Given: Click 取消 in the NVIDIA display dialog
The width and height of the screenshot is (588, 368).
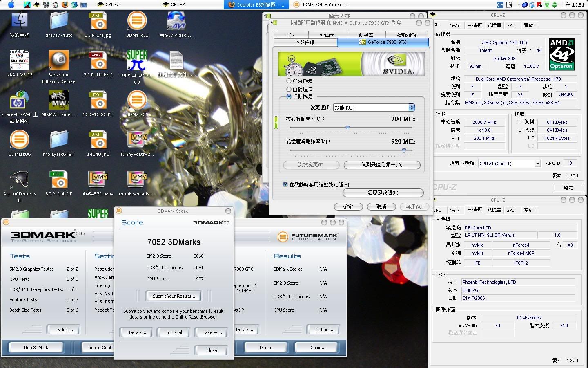Looking at the screenshot, I should coord(381,207).
